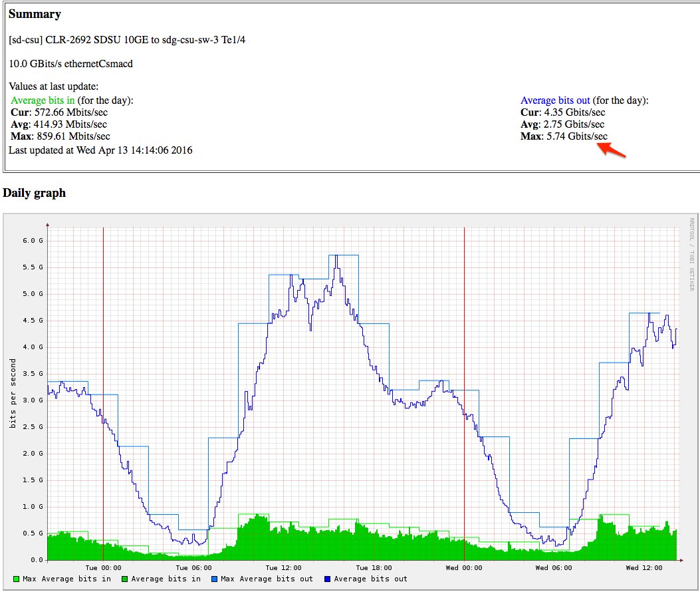
Task: Click Avg: 2.75 Gbits/sec value
Action: pyautogui.click(x=562, y=124)
